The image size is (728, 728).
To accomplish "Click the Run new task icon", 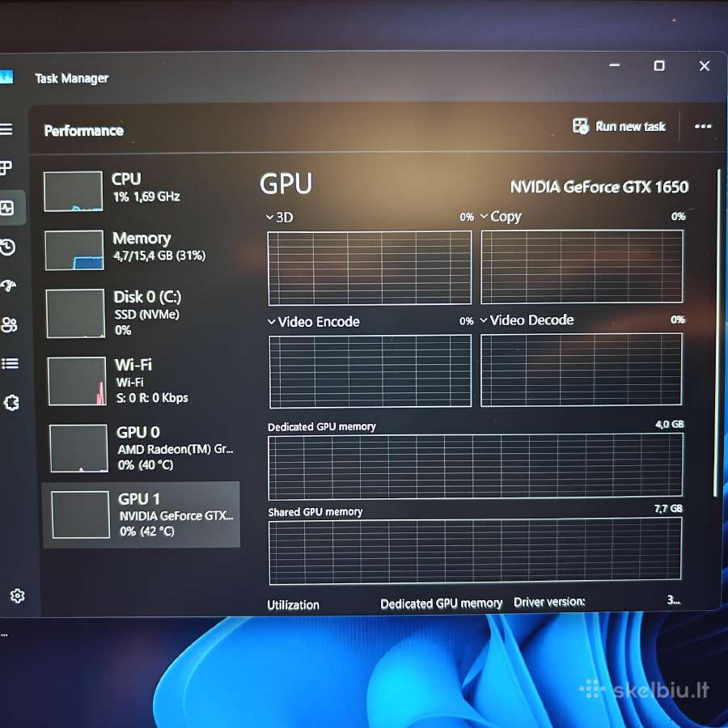I will pos(580,126).
